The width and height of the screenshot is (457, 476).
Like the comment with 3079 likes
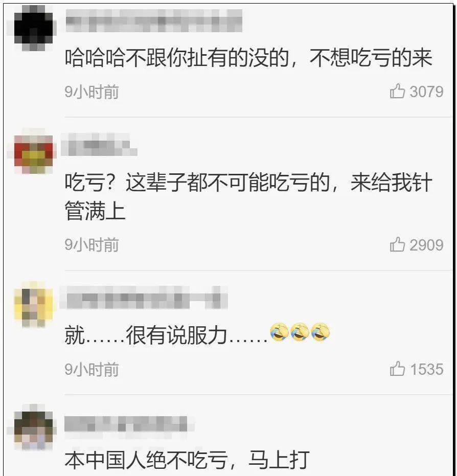click(397, 91)
